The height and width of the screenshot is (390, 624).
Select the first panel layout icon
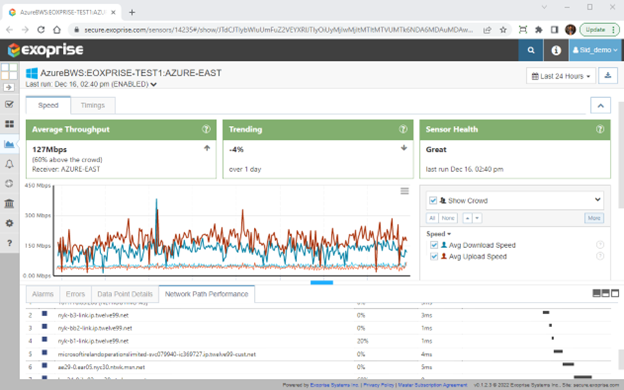pyautogui.click(x=596, y=293)
